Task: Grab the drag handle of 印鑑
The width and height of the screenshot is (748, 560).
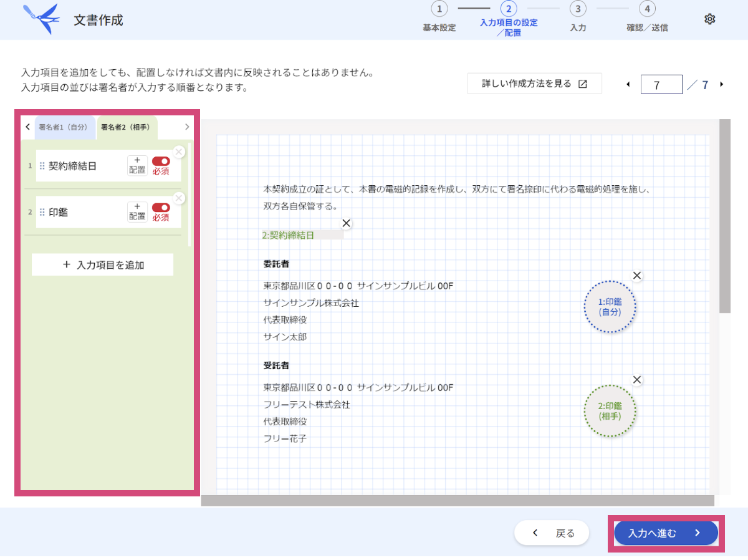Action: tap(42, 212)
